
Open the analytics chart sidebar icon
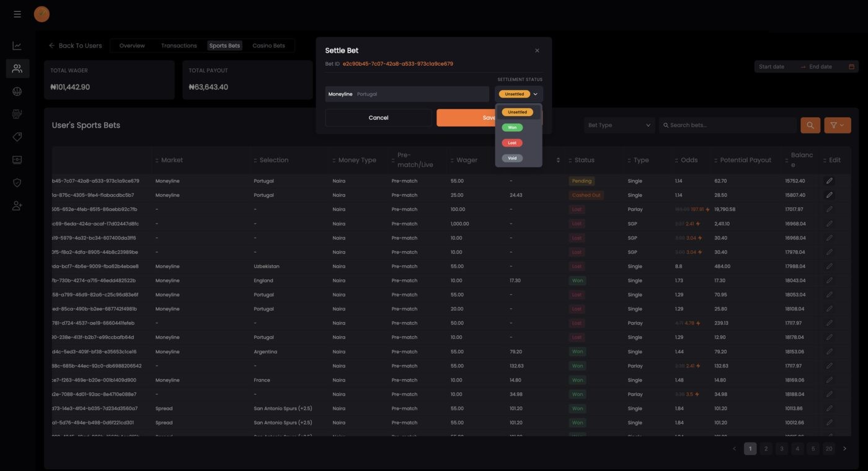17,46
